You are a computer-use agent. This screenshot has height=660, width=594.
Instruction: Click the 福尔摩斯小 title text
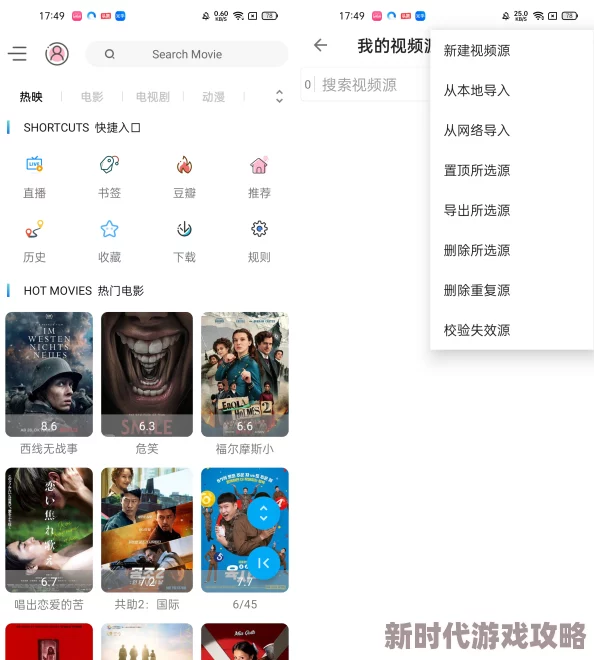tap(245, 449)
